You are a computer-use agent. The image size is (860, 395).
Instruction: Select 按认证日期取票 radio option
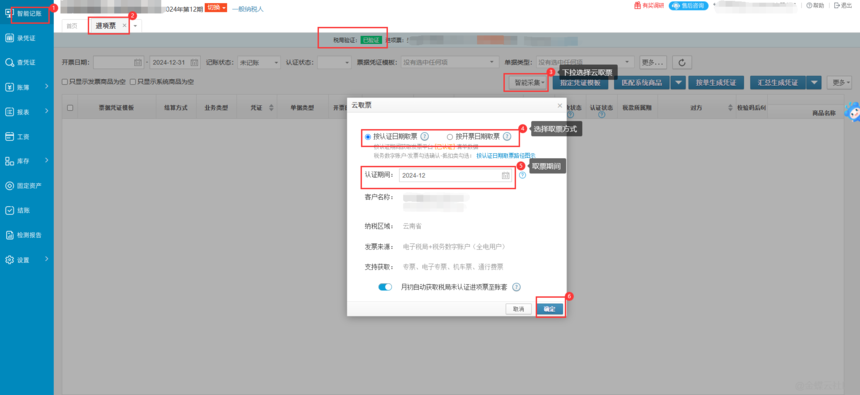[367, 137]
